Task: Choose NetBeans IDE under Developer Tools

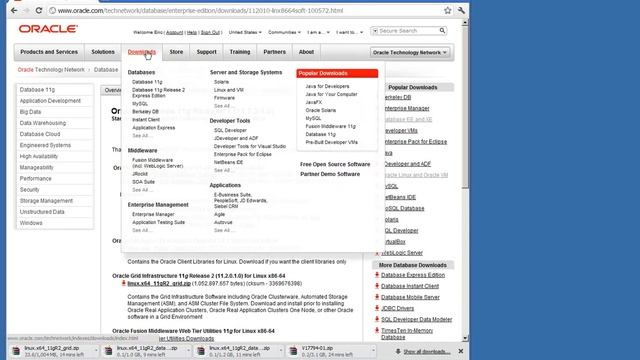Action: coord(228,162)
